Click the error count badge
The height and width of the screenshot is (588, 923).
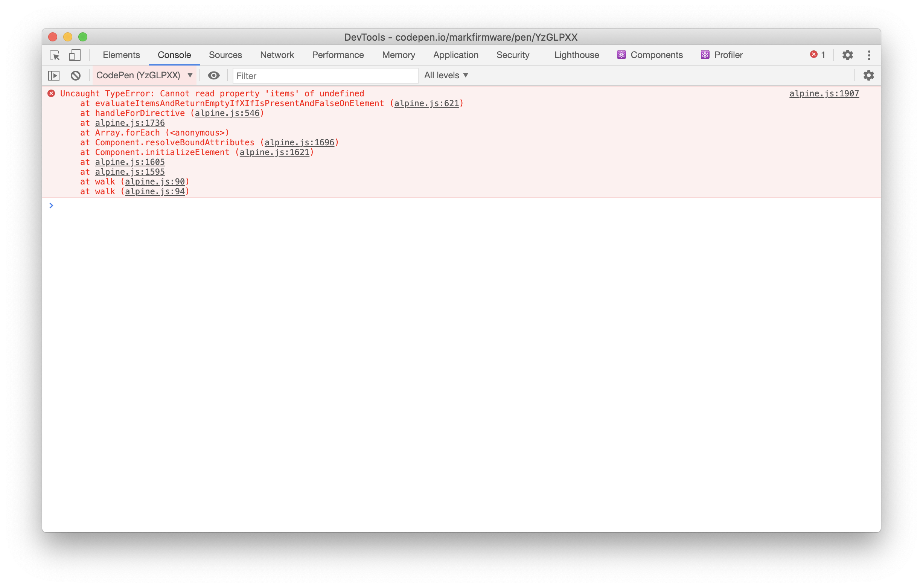tap(818, 55)
